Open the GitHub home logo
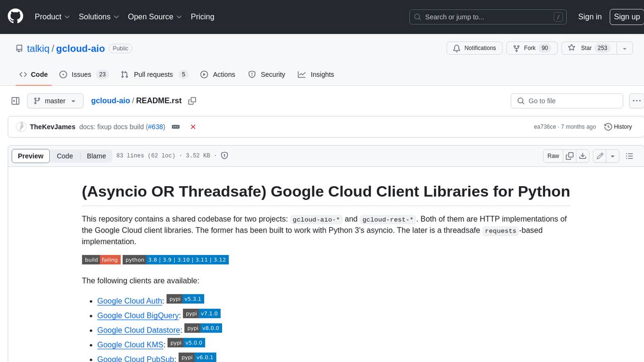The image size is (644, 362). pyautogui.click(x=15, y=17)
